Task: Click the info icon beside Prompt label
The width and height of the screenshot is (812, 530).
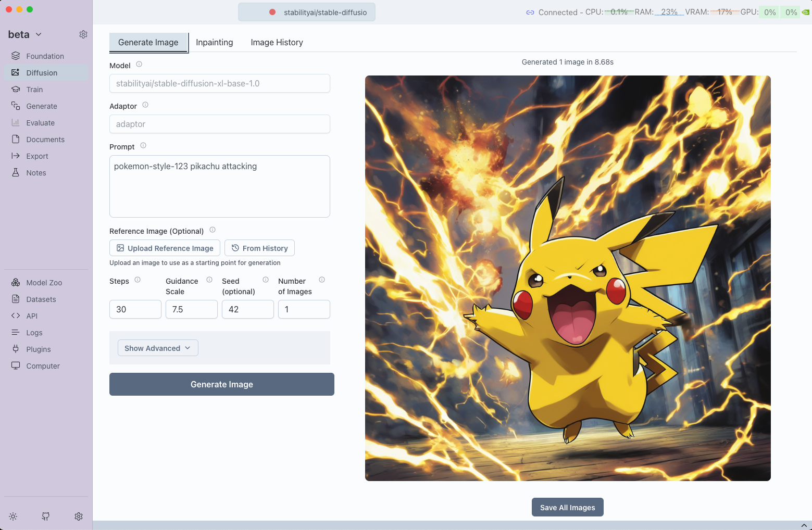Action: coord(143,146)
